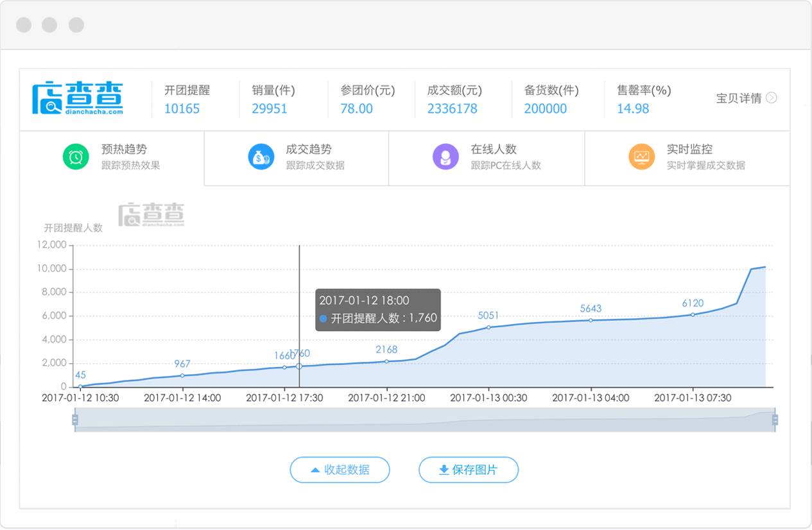
Task: Collapse data with 收起数据 button
Action: 340,470
